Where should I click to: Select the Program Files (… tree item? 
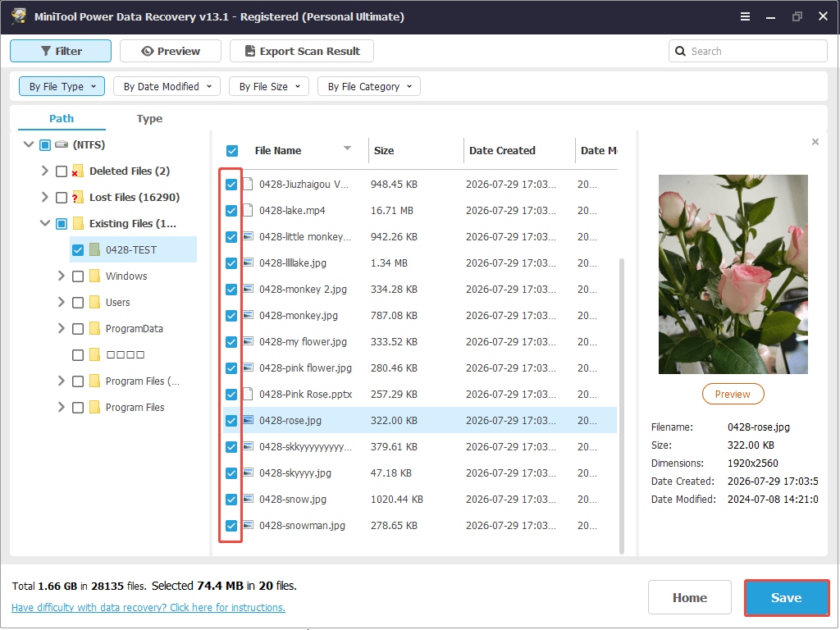point(142,381)
